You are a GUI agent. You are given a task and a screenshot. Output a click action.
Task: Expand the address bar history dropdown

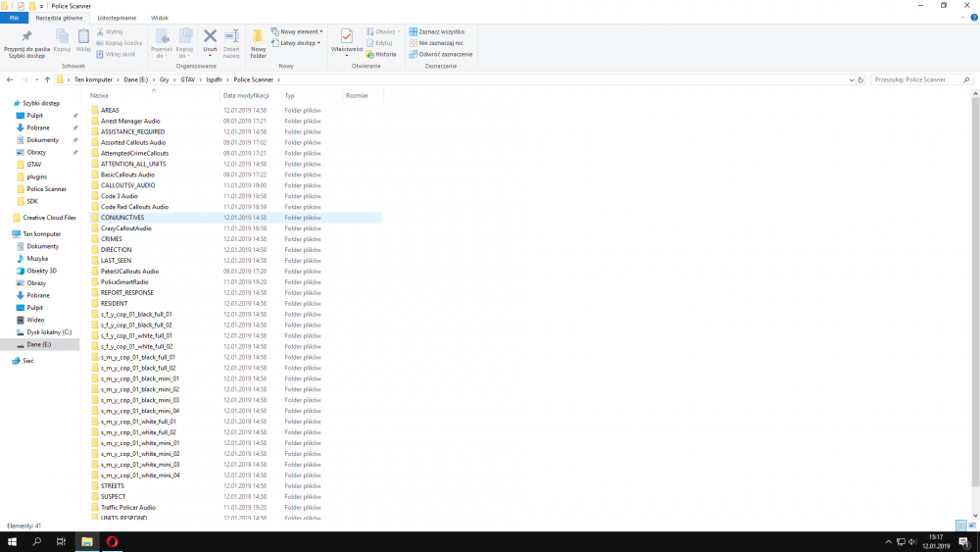[852, 79]
